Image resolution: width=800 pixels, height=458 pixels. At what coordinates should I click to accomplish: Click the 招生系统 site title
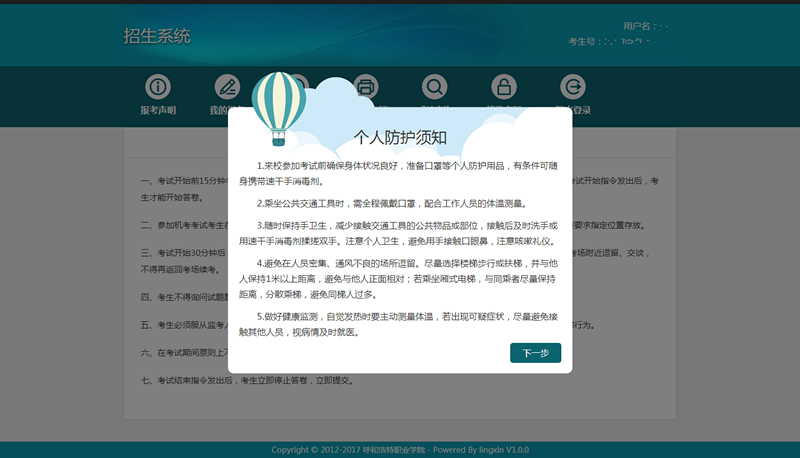coord(157,37)
